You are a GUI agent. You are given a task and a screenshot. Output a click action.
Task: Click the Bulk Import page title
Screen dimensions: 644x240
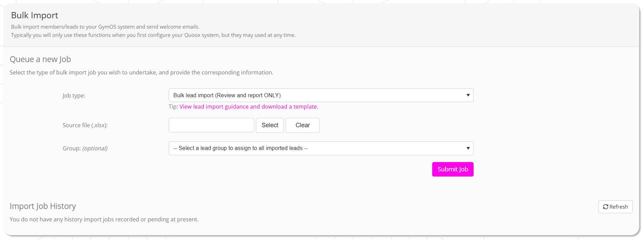click(x=34, y=16)
